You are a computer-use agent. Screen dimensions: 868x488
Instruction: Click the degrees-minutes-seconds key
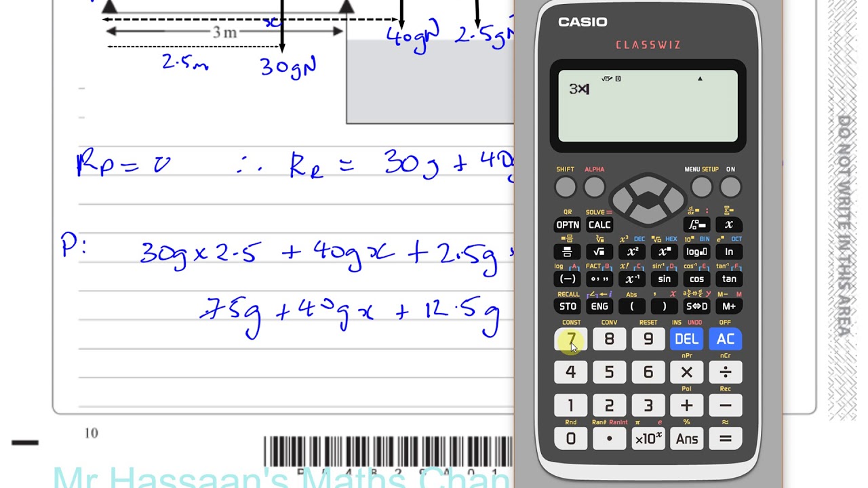pos(599,279)
